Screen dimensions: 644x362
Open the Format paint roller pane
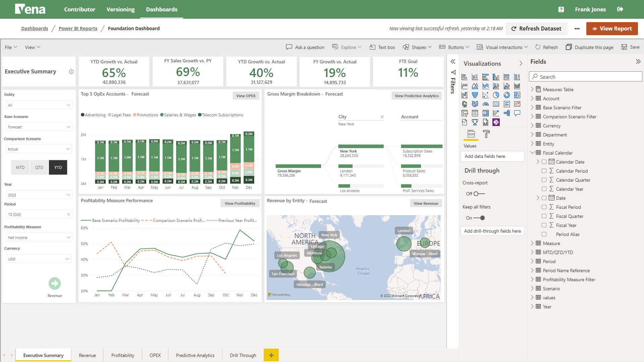coord(486,134)
